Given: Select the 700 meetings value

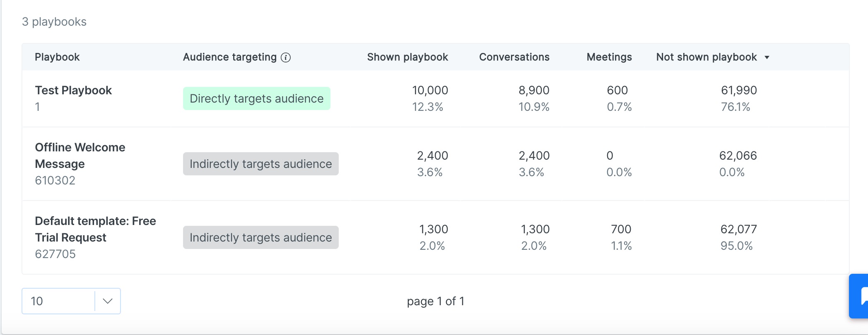Looking at the screenshot, I should pos(621,229).
